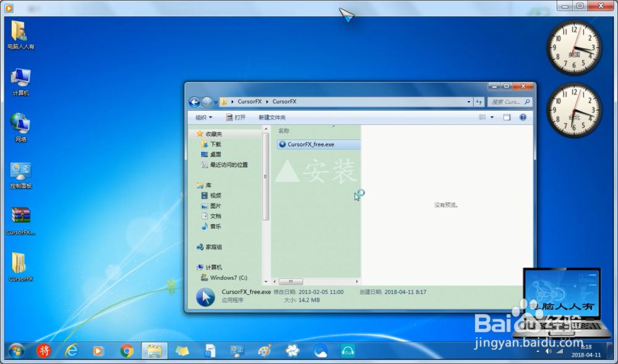Go back with the Explorer back arrow
The width and height of the screenshot is (618, 364).
tap(194, 102)
